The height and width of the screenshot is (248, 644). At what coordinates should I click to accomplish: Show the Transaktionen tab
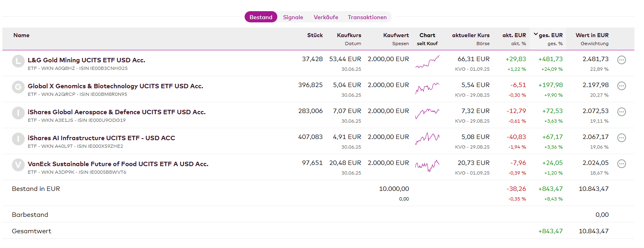pos(367,17)
